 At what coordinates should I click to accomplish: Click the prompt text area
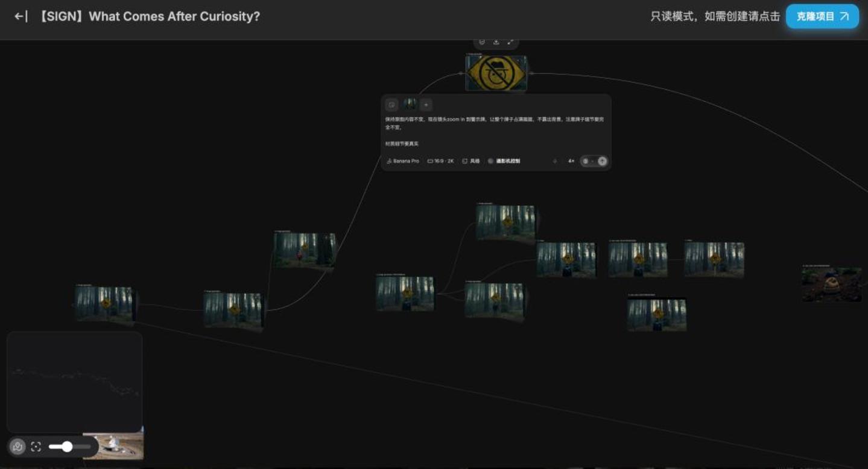click(495, 131)
